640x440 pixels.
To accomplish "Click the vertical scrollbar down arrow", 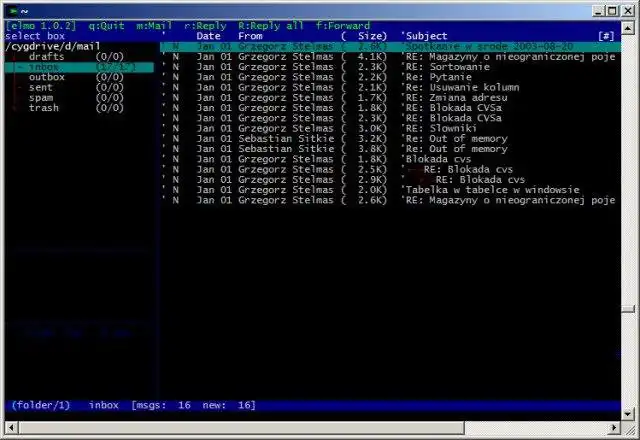I will pos(628,414).
